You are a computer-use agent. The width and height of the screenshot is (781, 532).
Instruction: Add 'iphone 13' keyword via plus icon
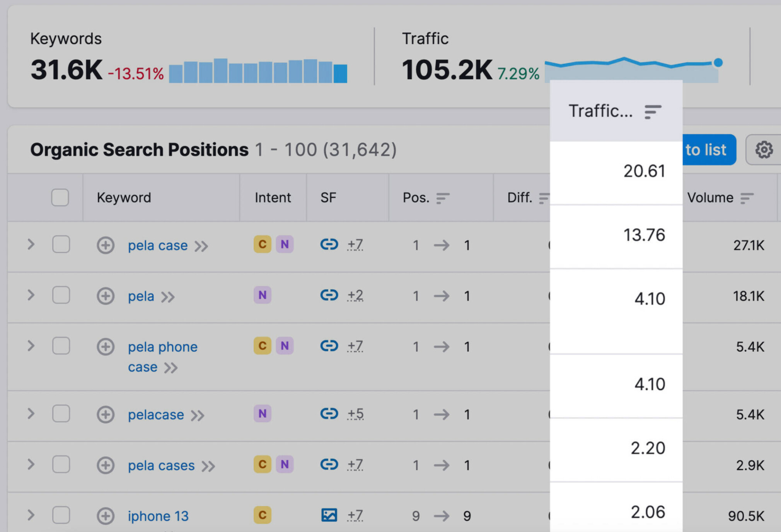[x=105, y=516]
